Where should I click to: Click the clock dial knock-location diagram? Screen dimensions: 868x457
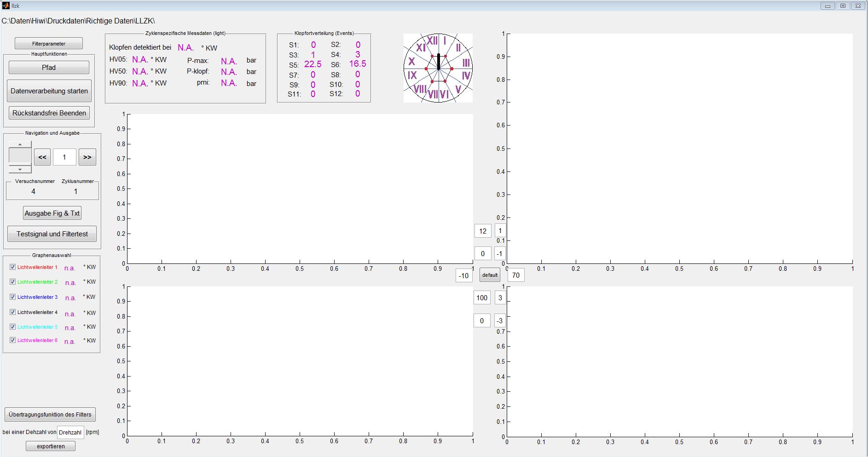tap(438, 68)
